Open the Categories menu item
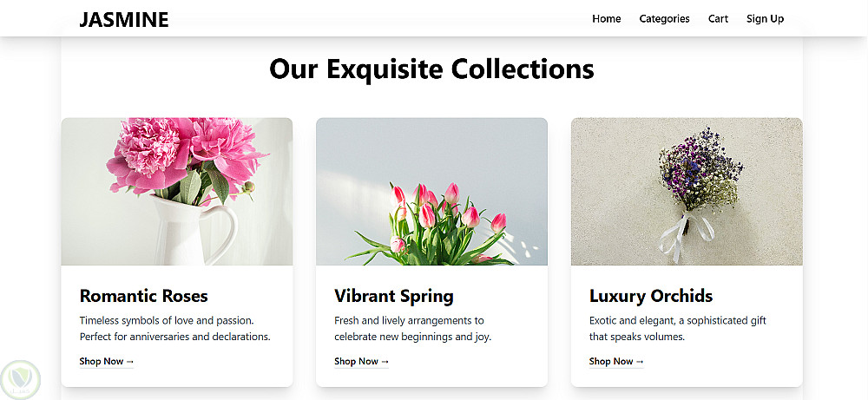This screenshot has height=400, width=868. click(664, 19)
